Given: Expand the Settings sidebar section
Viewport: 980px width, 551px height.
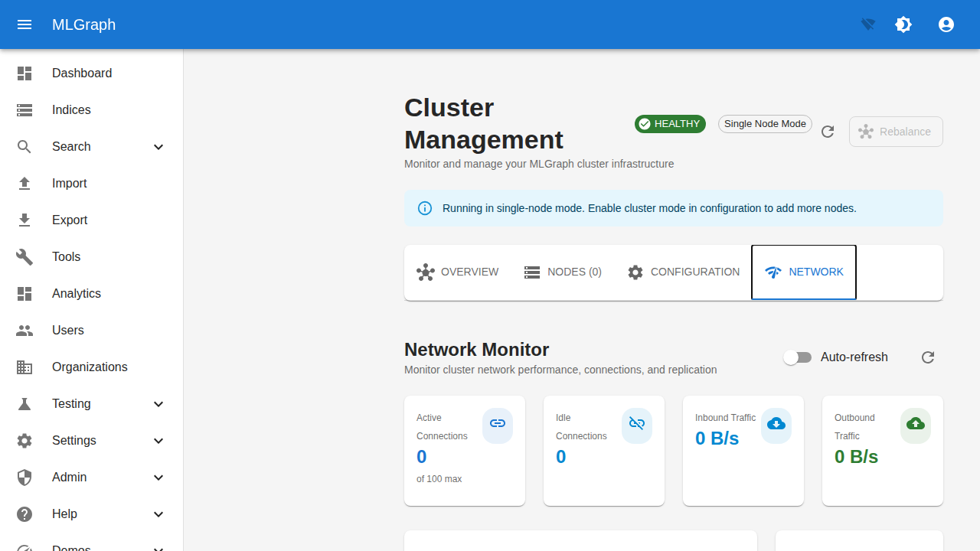Looking at the screenshot, I should (x=158, y=440).
